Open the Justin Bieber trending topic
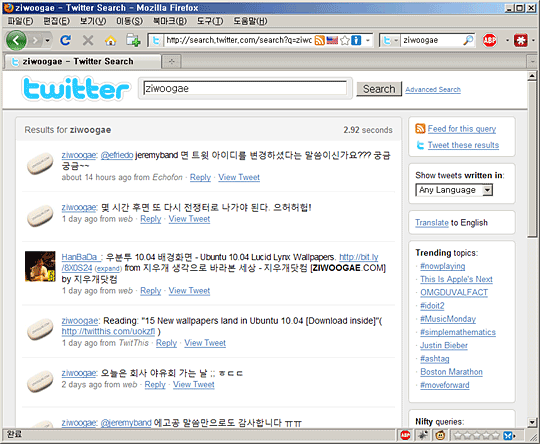 tap(444, 345)
